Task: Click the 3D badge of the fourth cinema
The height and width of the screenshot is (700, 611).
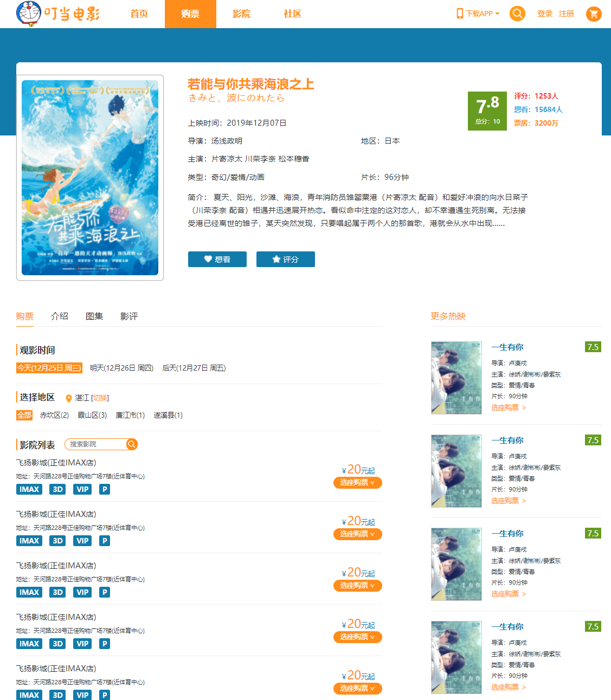Action: point(57,644)
